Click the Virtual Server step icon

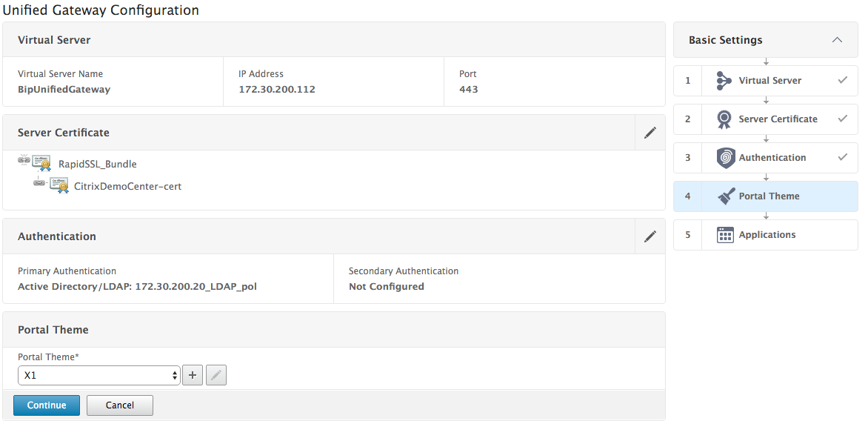(724, 81)
